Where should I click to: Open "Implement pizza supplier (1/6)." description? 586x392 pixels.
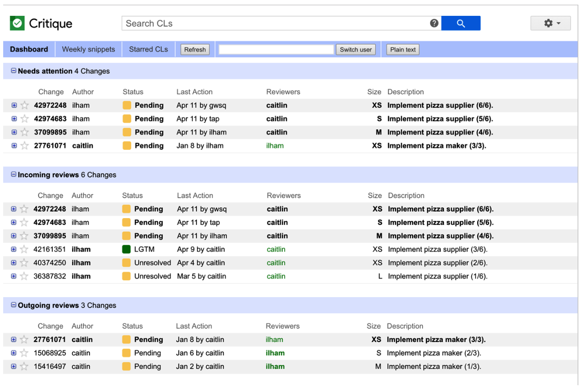coord(437,276)
